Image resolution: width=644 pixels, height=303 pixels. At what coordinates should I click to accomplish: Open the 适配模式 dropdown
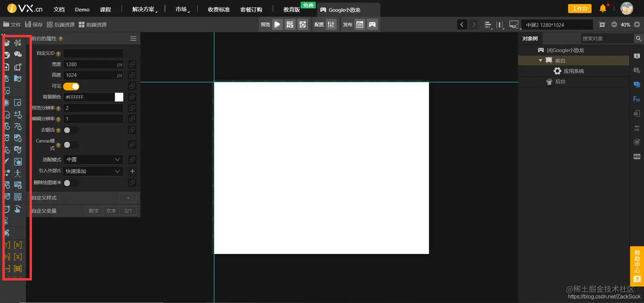tap(93, 159)
